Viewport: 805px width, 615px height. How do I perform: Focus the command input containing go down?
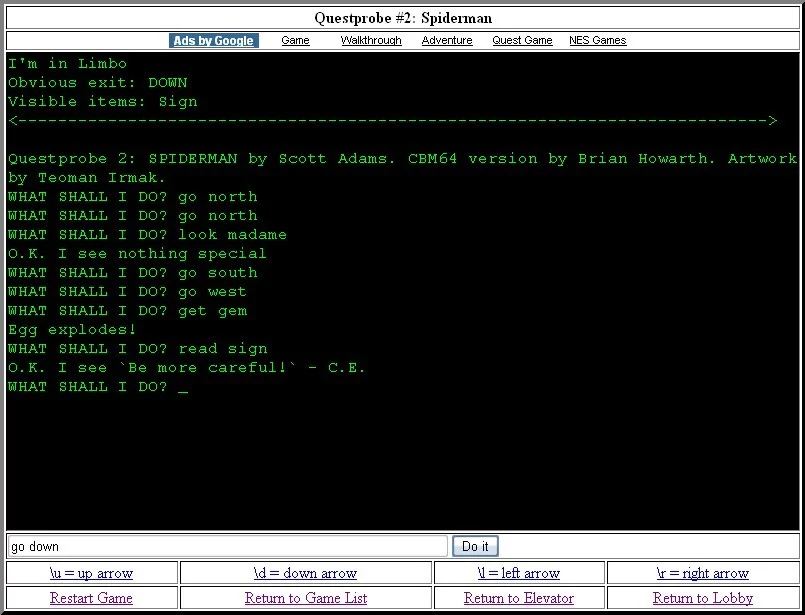coord(227,546)
